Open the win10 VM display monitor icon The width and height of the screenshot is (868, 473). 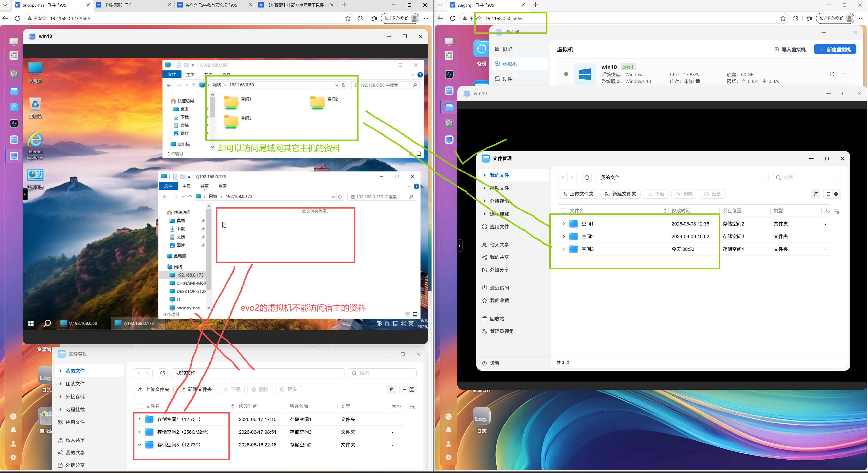(820, 74)
